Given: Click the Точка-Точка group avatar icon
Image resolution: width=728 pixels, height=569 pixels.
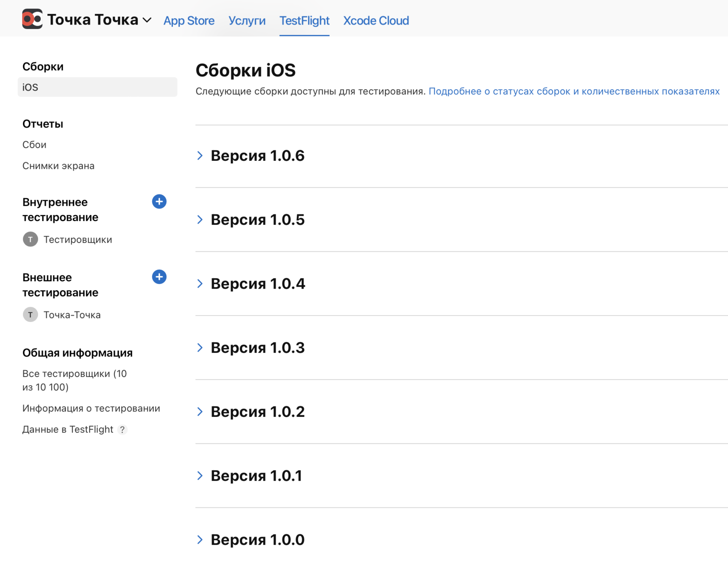Looking at the screenshot, I should [30, 315].
